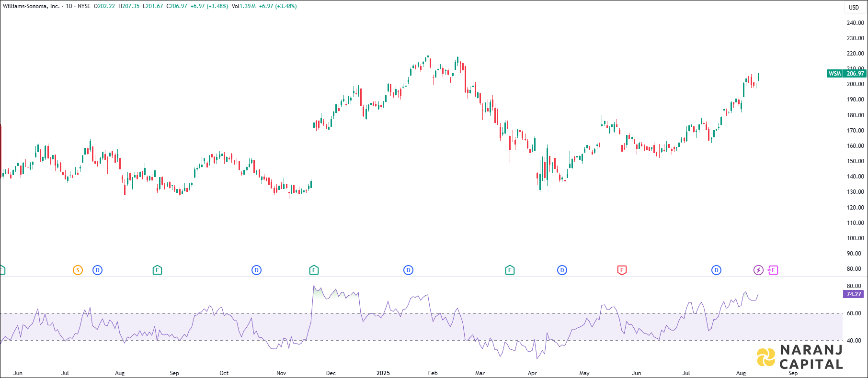Click the WSM price line tag

click(x=835, y=74)
